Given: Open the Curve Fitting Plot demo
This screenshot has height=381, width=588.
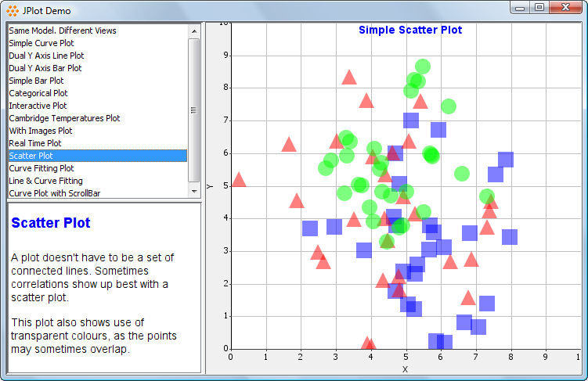Looking at the screenshot, I should click(98, 168).
